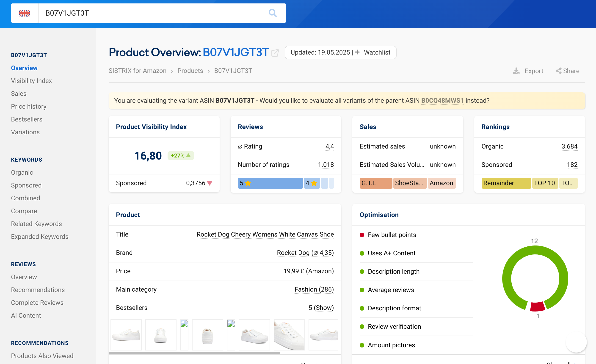
Task: Click the red down triangle next to 0,3756
Action: 210,183
